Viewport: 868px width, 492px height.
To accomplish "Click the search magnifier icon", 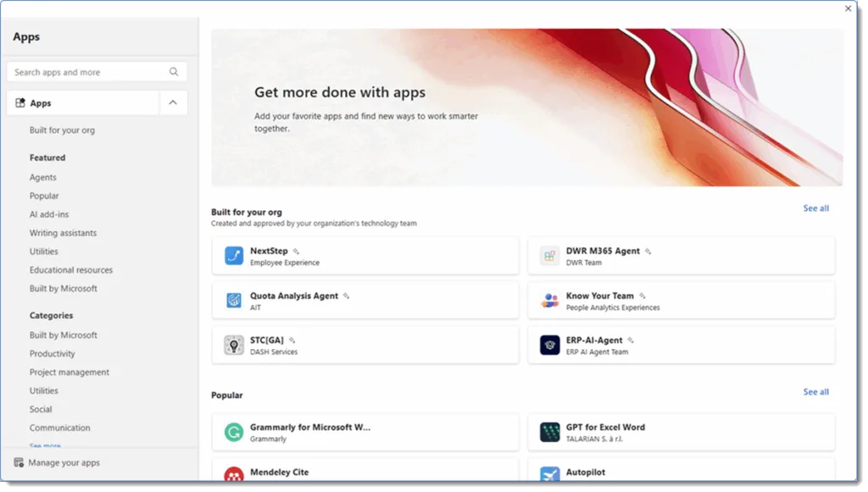I will [x=174, y=71].
